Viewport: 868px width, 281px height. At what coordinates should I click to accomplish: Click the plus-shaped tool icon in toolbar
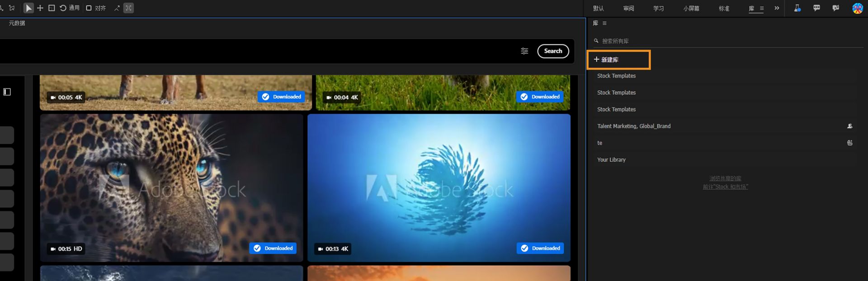(40, 8)
